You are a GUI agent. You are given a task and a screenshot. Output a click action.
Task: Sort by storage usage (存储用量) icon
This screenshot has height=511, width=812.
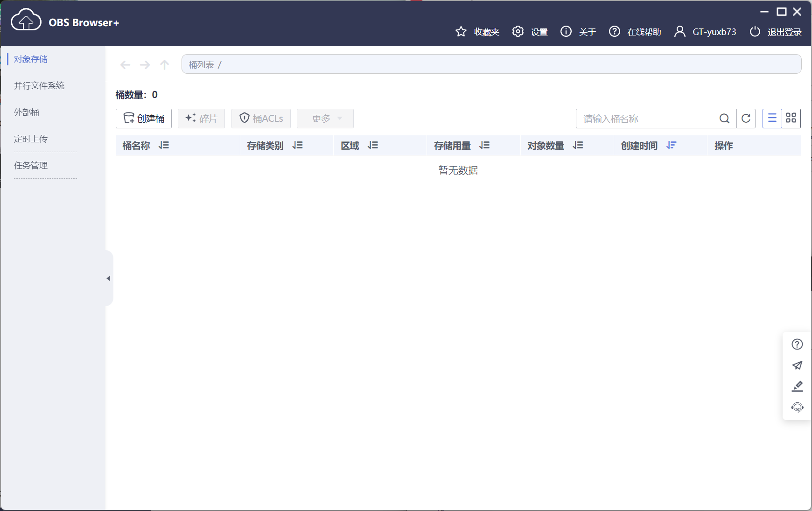[484, 146]
